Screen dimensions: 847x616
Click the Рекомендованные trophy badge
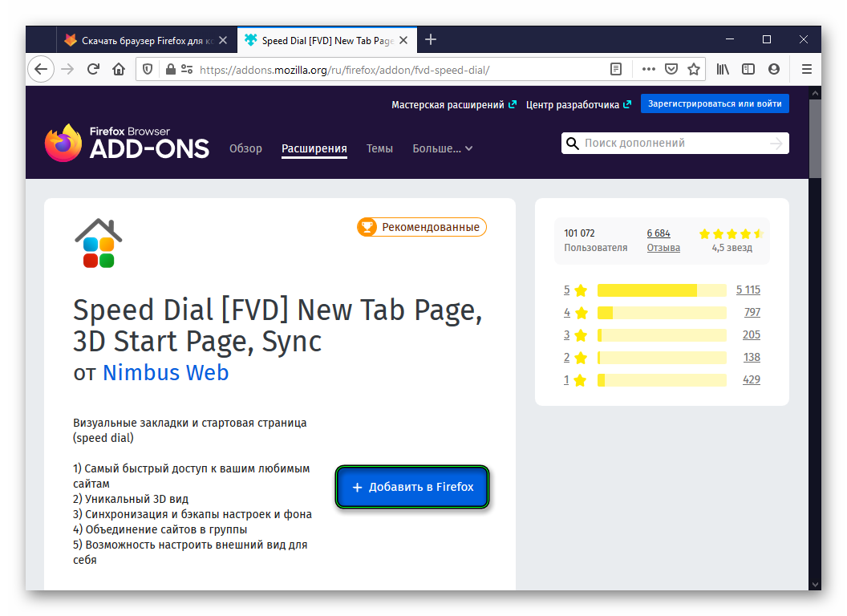pyautogui.click(x=421, y=227)
